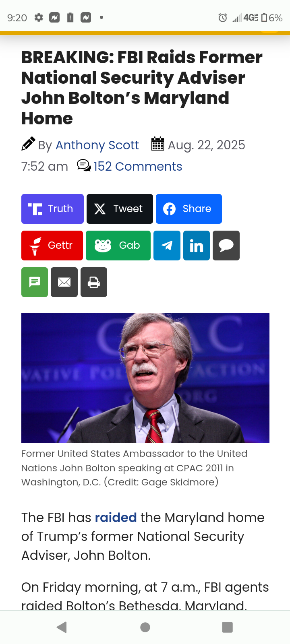Tap the John Bolton CPAC photo

pos(145,378)
